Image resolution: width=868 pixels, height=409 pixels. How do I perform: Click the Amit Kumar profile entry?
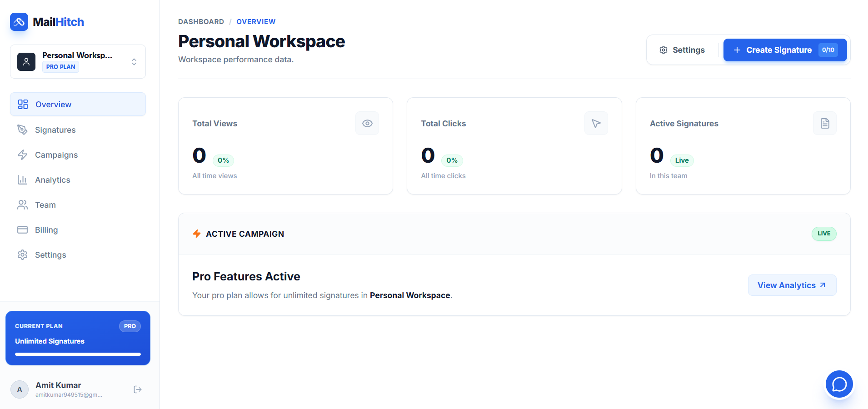[58, 385]
